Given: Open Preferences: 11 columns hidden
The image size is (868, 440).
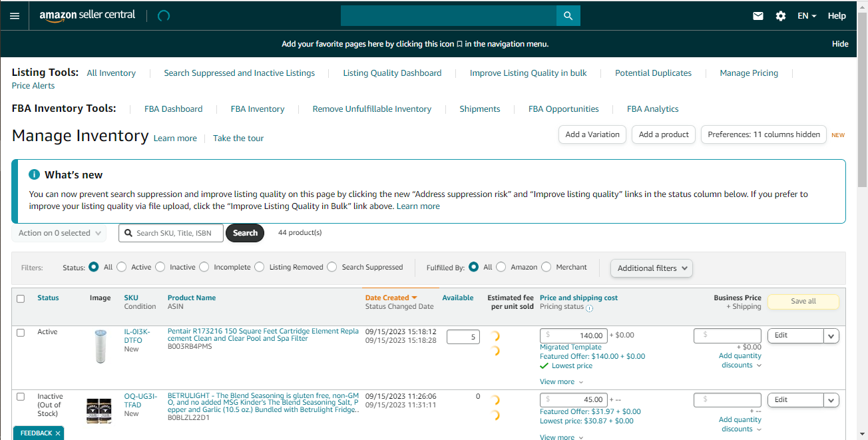Looking at the screenshot, I should (764, 134).
